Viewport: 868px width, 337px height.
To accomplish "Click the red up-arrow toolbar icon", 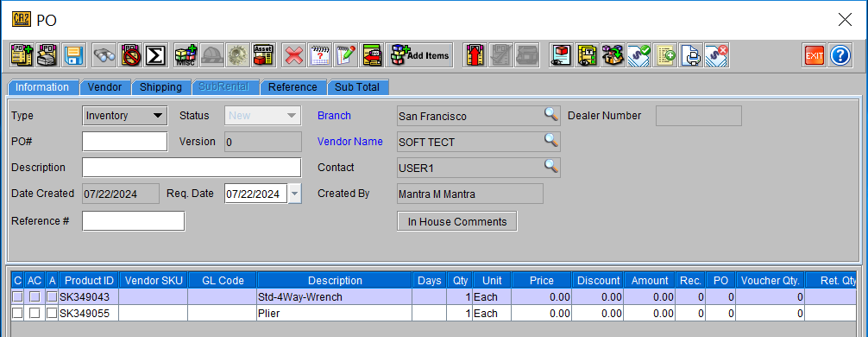I will pyautogui.click(x=475, y=55).
